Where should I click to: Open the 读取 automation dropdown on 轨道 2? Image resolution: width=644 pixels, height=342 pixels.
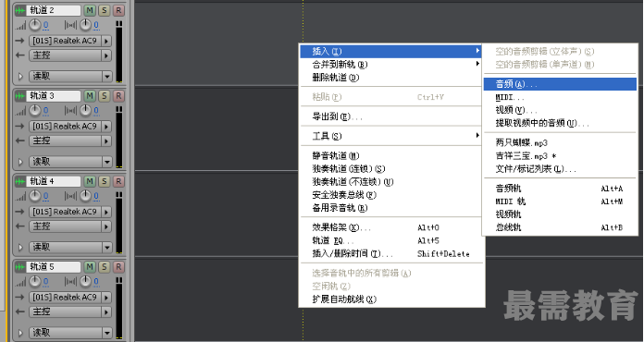tap(70, 76)
